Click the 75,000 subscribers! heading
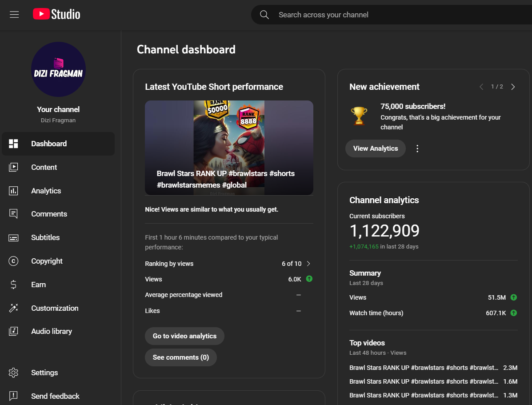 pos(413,106)
